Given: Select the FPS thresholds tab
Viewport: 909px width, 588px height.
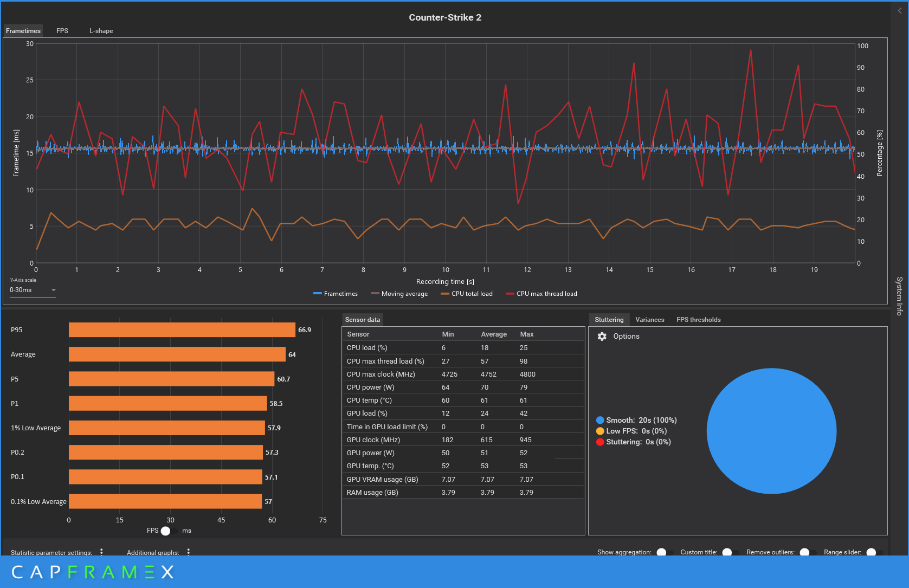Looking at the screenshot, I should [x=699, y=320].
